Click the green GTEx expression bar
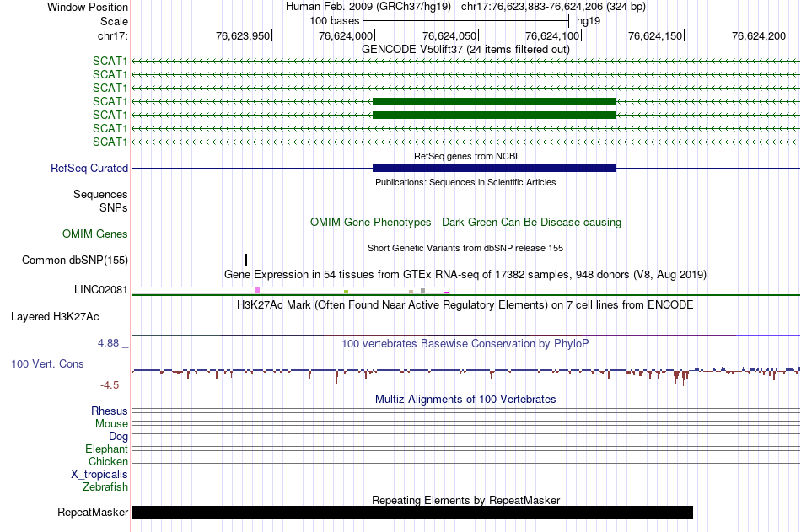 (346, 292)
